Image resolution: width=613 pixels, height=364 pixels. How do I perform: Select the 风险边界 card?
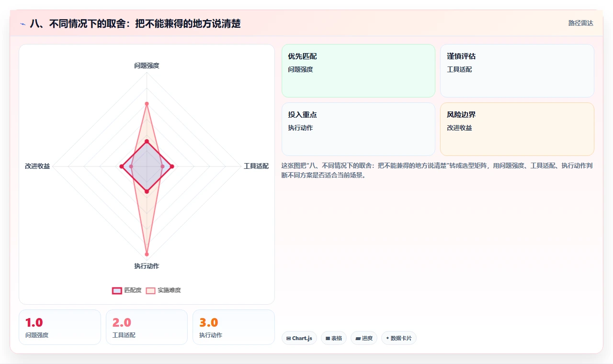[x=517, y=129]
